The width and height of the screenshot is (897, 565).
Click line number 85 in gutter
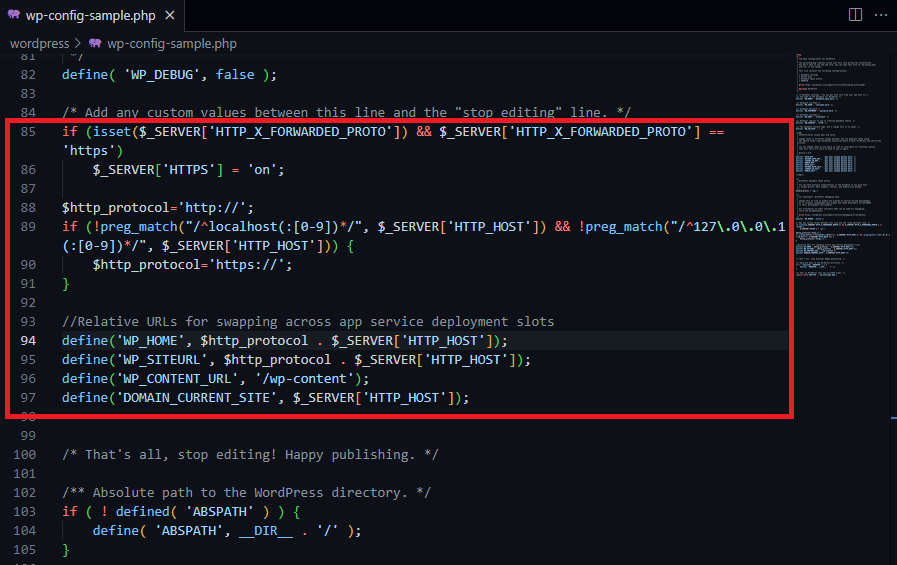point(28,132)
